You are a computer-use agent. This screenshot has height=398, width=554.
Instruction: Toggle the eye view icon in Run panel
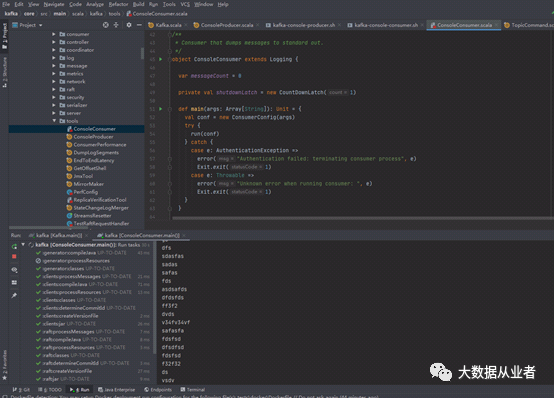(x=14, y=270)
